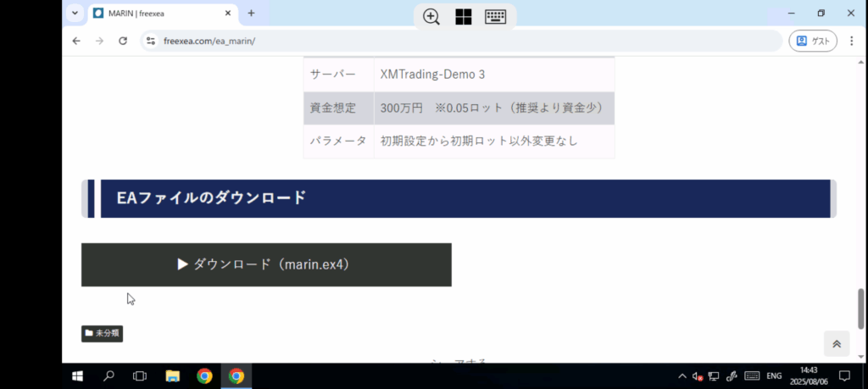This screenshot has height=389, width=868.
Task: Open the Chrome three-dot menu
Action: click(851, 41)
